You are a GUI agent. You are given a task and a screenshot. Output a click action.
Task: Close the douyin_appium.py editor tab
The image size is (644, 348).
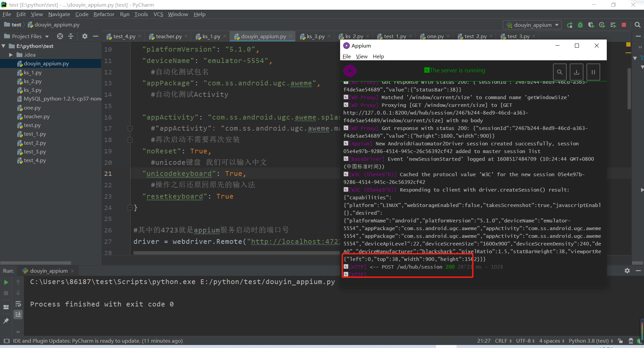(x=290, y=36)
